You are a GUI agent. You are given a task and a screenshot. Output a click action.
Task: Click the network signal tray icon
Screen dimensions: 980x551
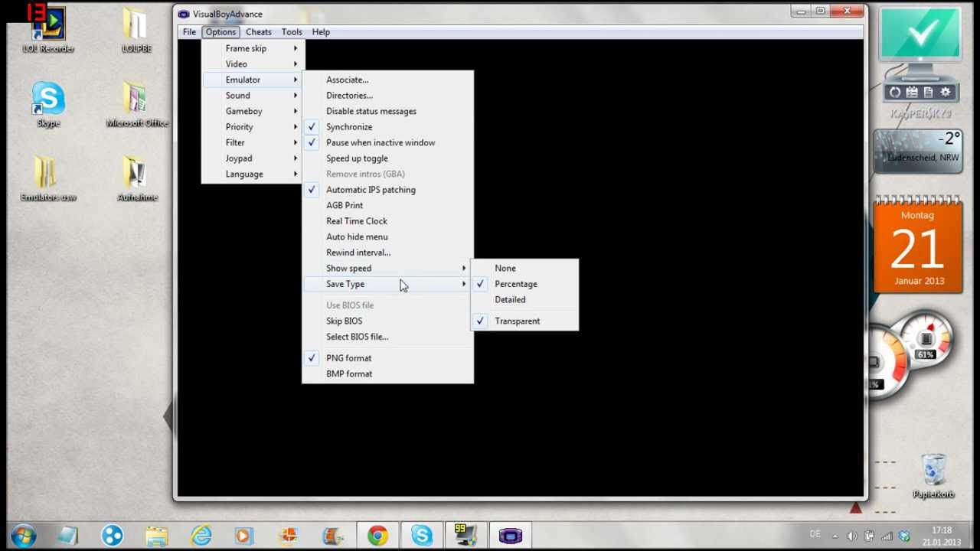887,536
